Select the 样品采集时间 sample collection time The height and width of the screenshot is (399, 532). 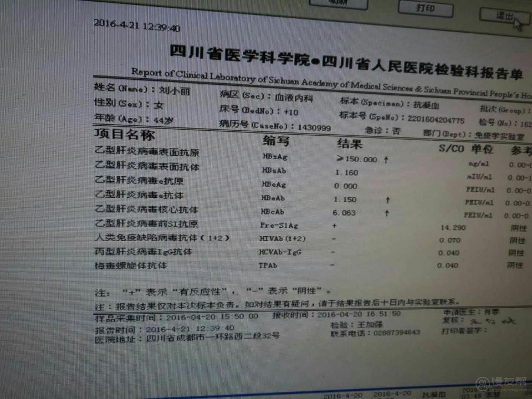coord(176,317)
